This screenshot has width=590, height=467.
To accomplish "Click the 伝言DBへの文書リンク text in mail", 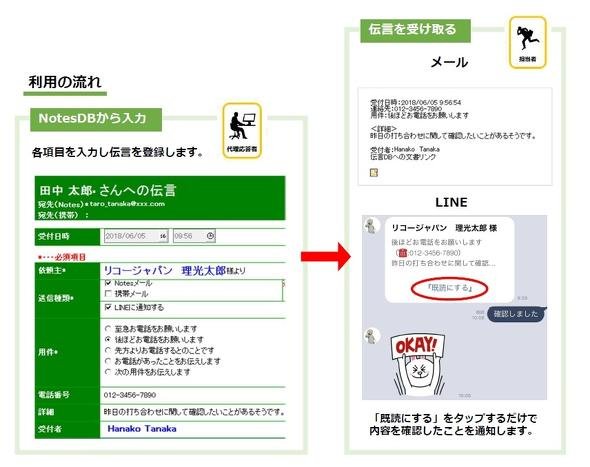I will click(x=403, y=157).
